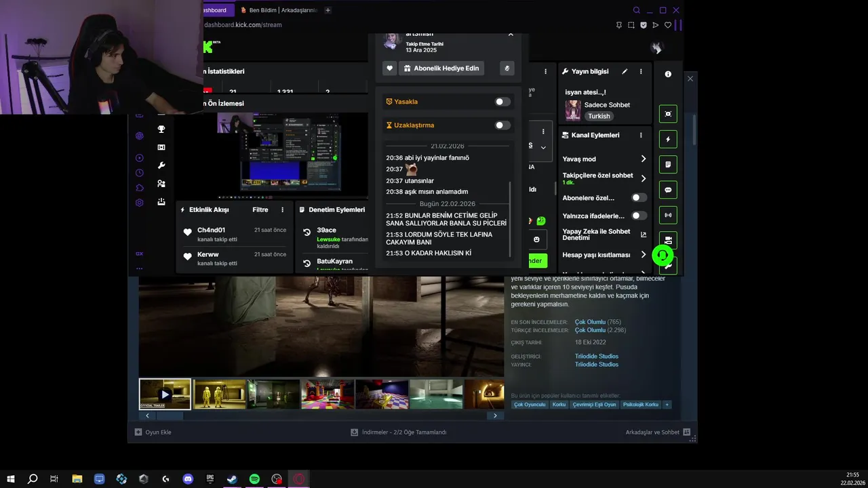Click the Steam thumbnail strip scrollbar handle
Viewport: 868px width, 488px height.
pyautogui.click(x=170, y=415)
